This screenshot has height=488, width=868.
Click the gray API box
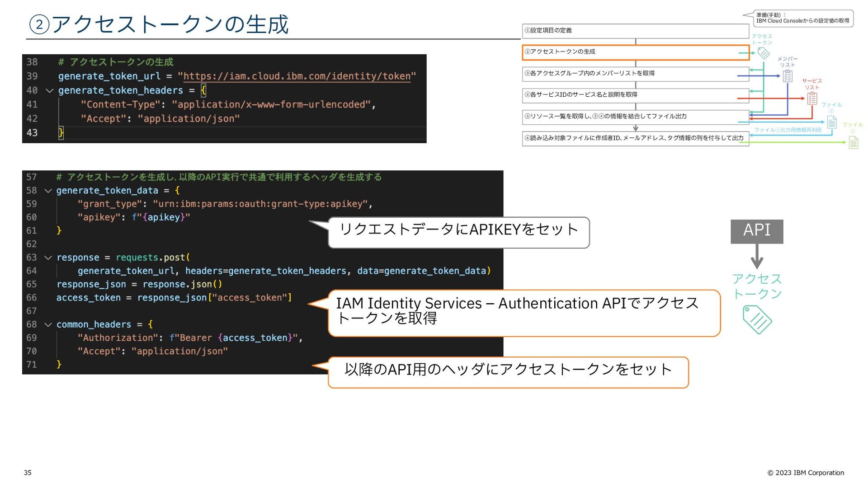pos(757,231)
